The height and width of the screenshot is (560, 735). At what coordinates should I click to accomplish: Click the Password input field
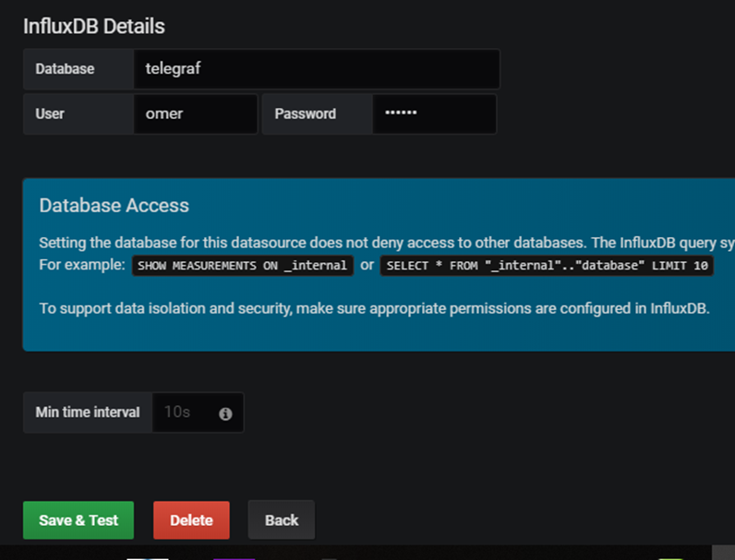(435, 113)
